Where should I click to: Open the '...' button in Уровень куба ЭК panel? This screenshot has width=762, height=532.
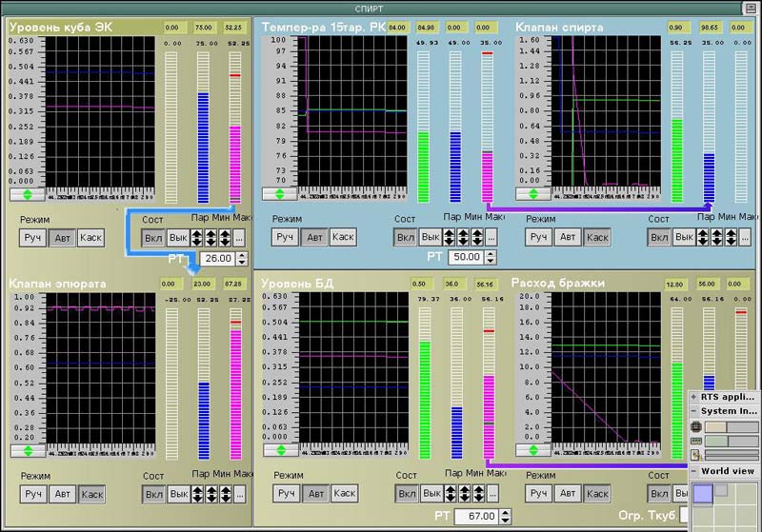pos(238,237)
